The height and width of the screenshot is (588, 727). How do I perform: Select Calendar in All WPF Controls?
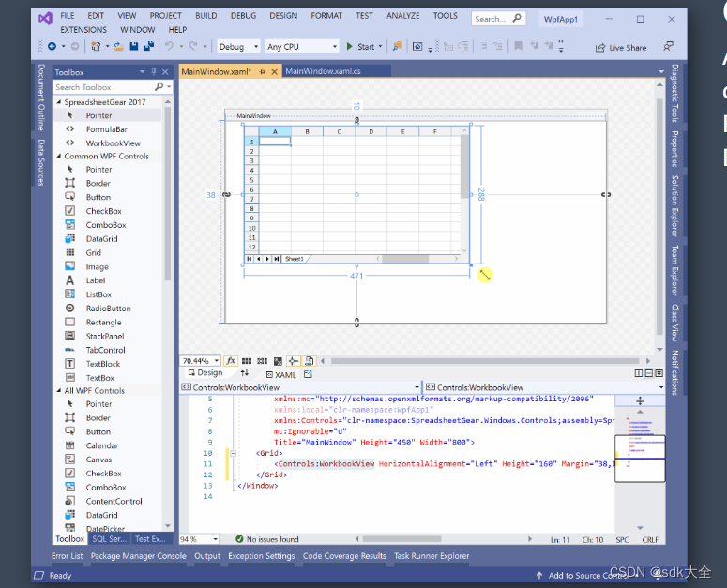[102, 445]
